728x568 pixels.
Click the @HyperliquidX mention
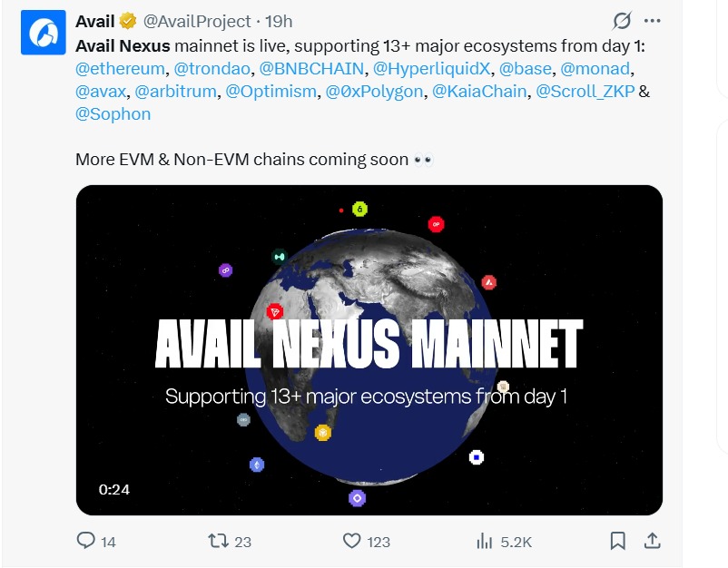(431, 68)
